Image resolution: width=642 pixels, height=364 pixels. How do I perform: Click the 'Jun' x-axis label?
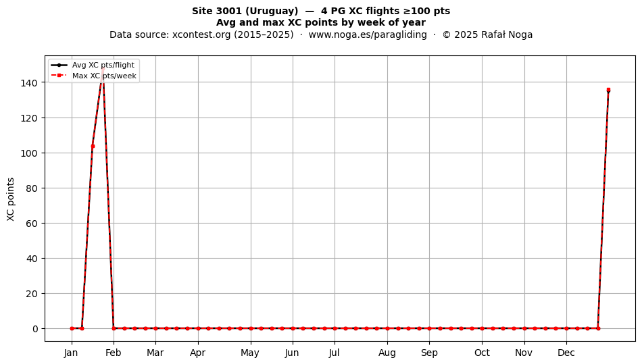pos(292,353)
